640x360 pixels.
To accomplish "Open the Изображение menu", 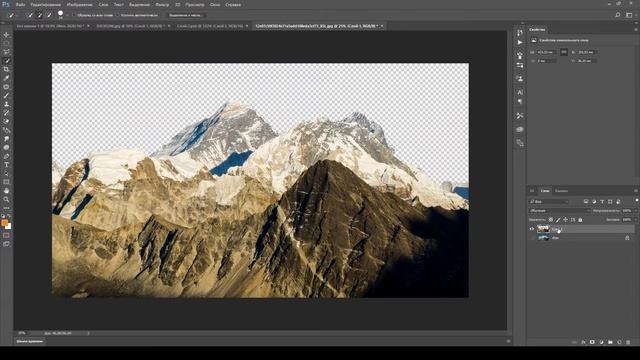I will (x=80, y=4).
